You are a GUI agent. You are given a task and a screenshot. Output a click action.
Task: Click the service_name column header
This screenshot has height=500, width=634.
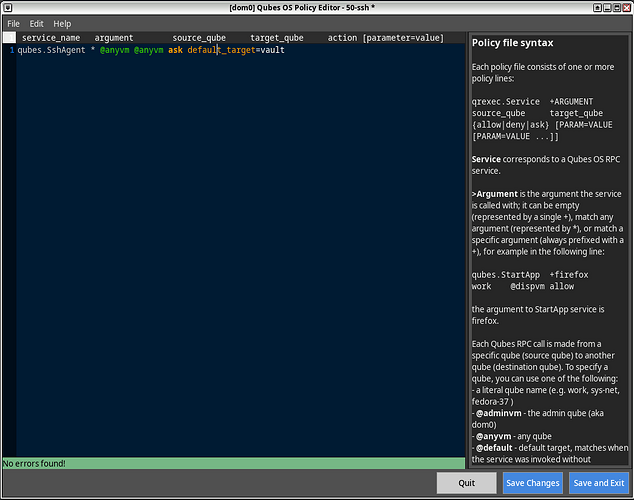(51, 38)
